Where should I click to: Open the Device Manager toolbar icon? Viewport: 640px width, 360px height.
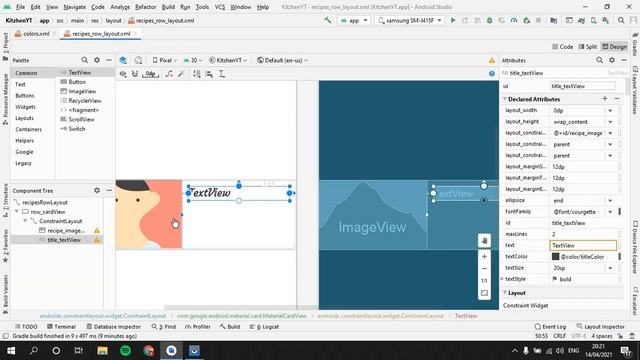point(593,20)
